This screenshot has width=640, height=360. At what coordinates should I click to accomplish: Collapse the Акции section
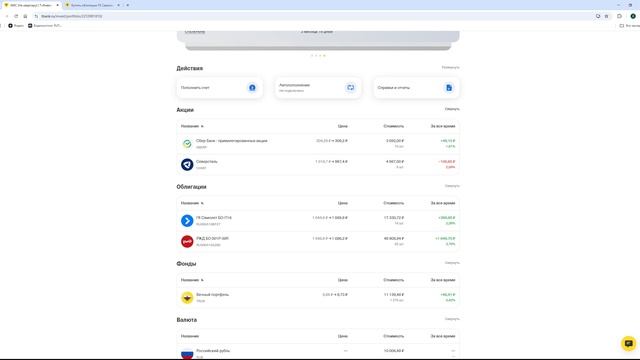click(452, 109)
